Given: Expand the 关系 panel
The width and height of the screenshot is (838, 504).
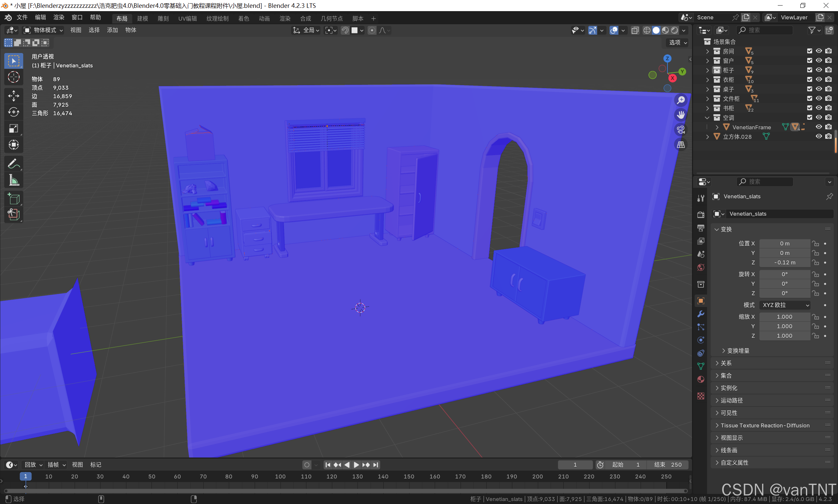Looking at the screenshot, I should pos(726,363).
